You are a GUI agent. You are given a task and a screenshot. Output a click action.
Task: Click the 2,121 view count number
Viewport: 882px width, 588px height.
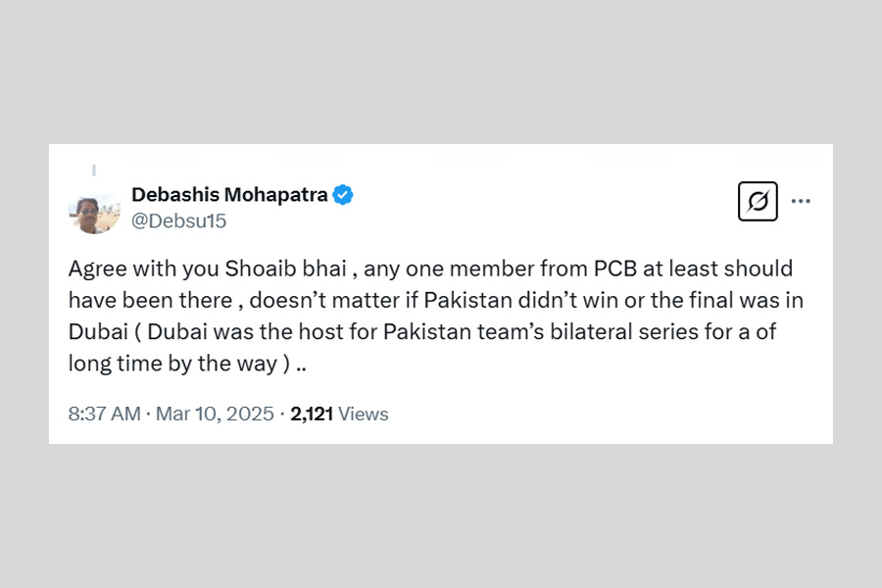(x=312, y=414)
